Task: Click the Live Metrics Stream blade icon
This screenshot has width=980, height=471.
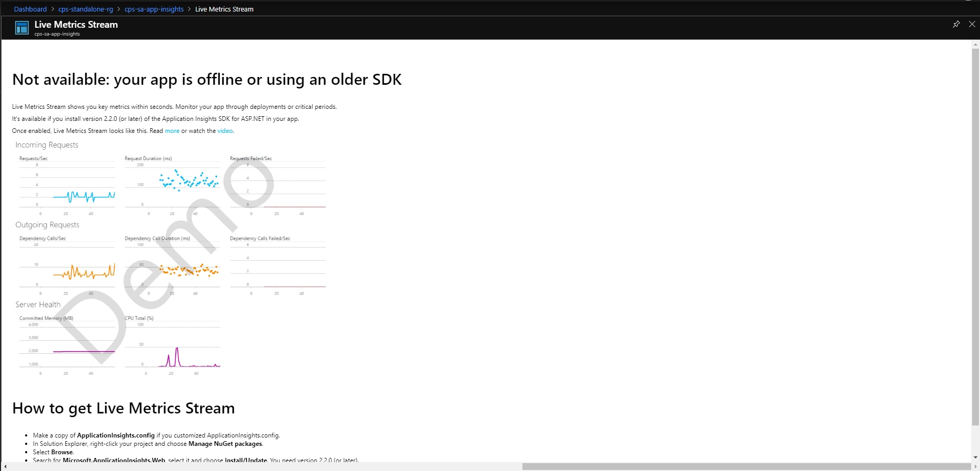Action: (21, 27)
